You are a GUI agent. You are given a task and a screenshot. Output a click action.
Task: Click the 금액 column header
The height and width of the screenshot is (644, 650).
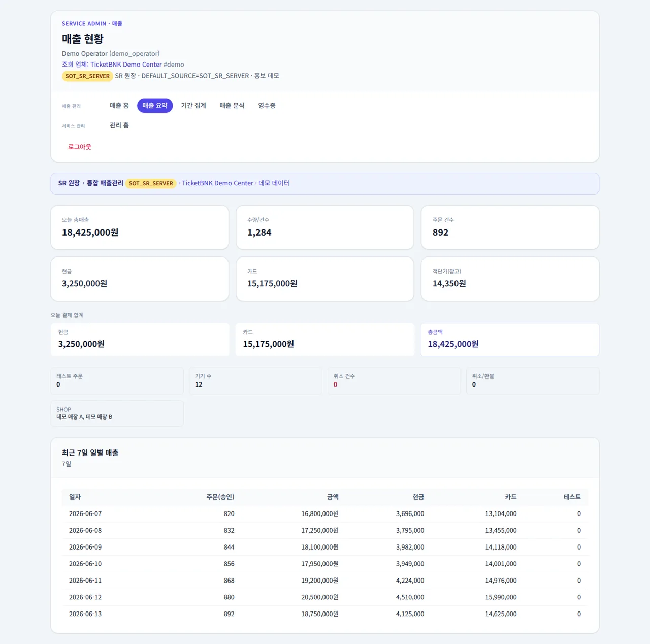point(333,497)
